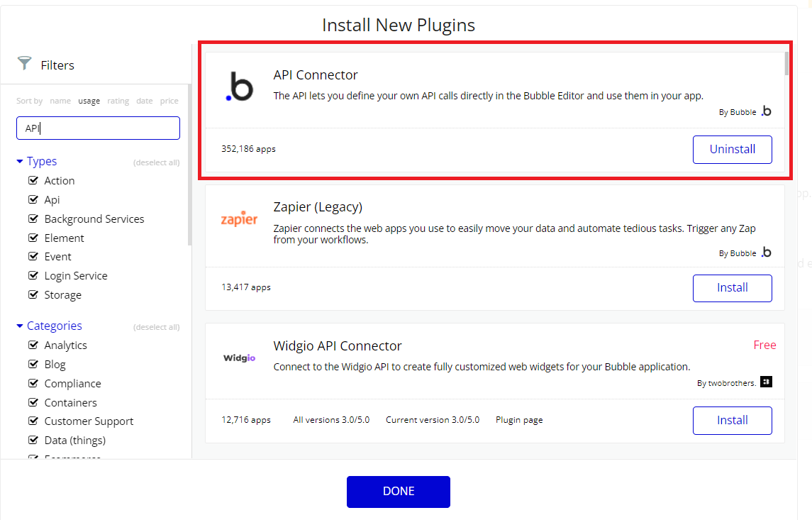This screenshot has height=520, width=812.
Task: Uncheck the Login Service checkbox
Action: click(33, 275)
